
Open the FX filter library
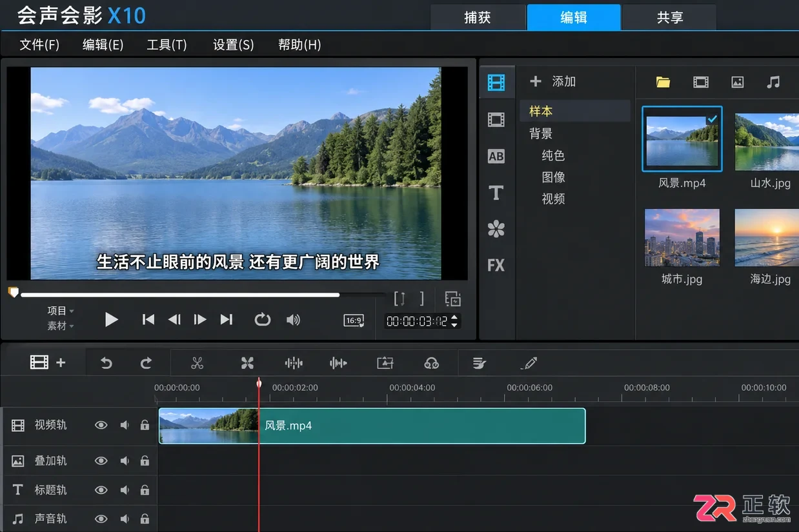(496, 264)
